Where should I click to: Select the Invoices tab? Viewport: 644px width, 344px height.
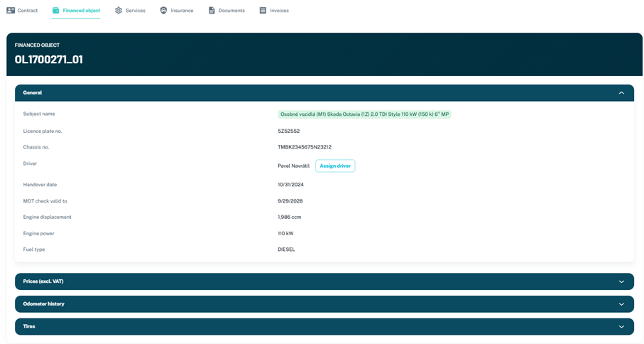pos(279,11)
